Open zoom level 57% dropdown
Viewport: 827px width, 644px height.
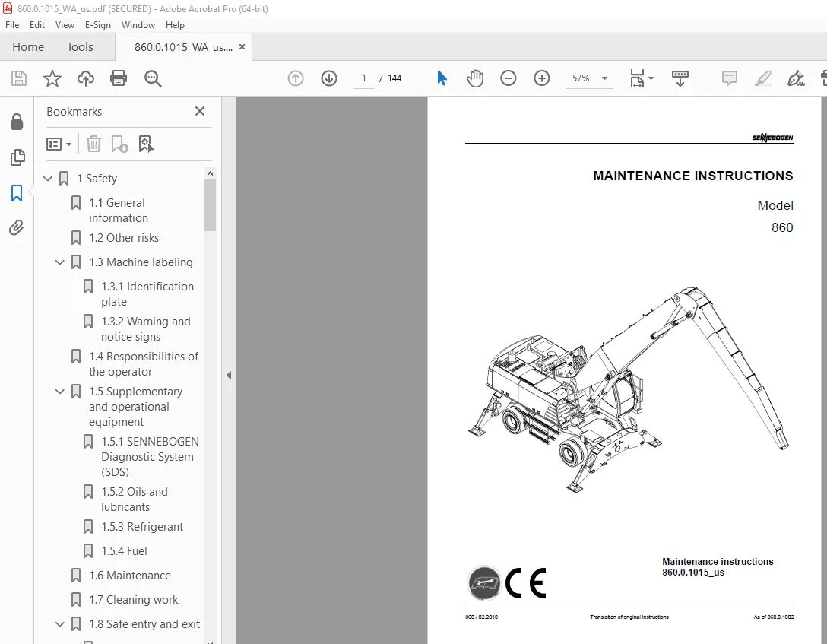[604, 78]
